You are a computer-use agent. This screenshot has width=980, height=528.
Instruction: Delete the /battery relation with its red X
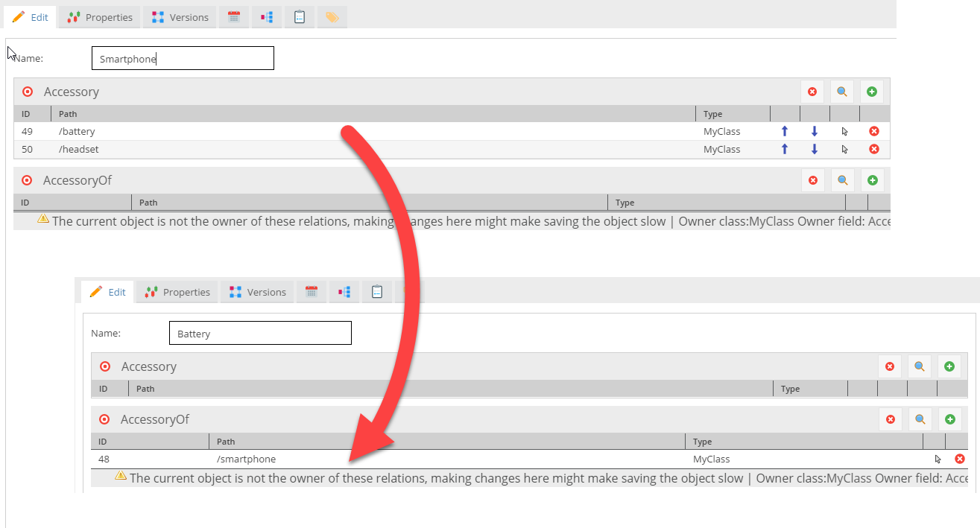tap(874, 131)
